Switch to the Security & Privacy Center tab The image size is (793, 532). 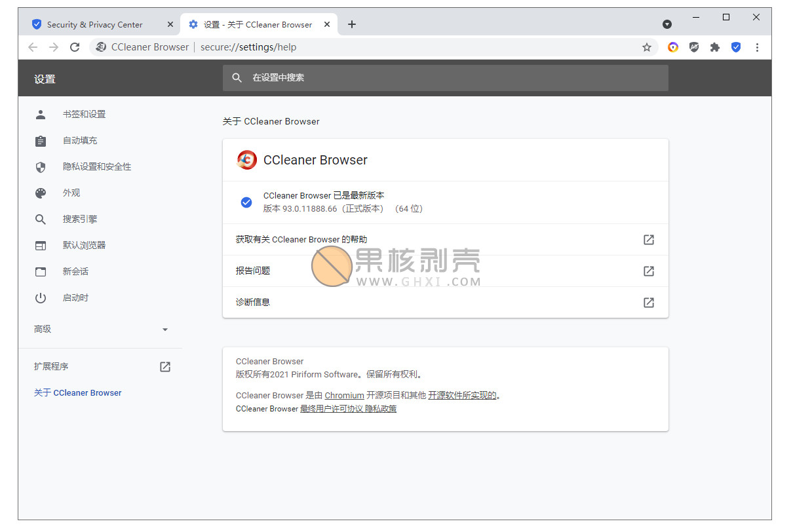click(x=94, y=24)
